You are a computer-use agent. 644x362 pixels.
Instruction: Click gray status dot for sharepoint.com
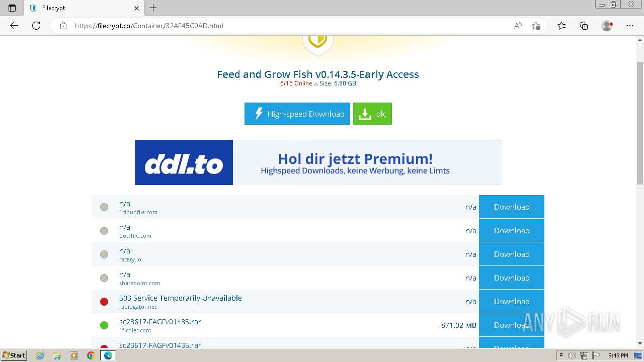click(x=104, y=278)
